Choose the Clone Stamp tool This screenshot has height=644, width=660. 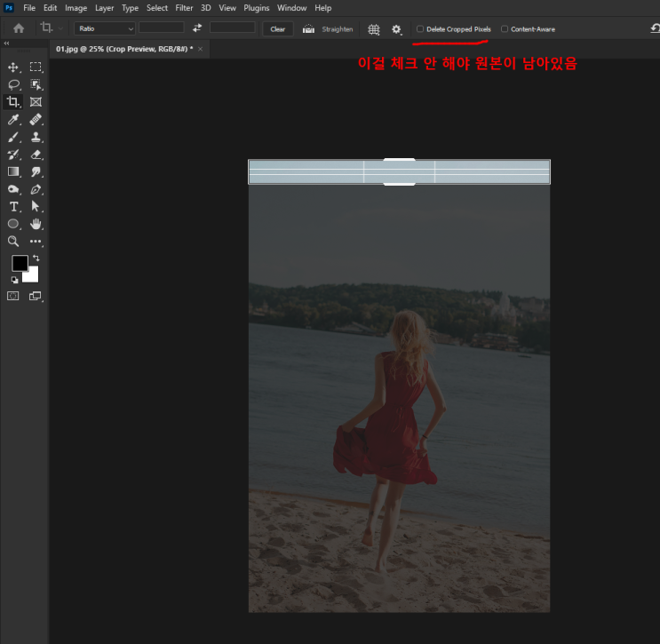[x=36, y=138]
